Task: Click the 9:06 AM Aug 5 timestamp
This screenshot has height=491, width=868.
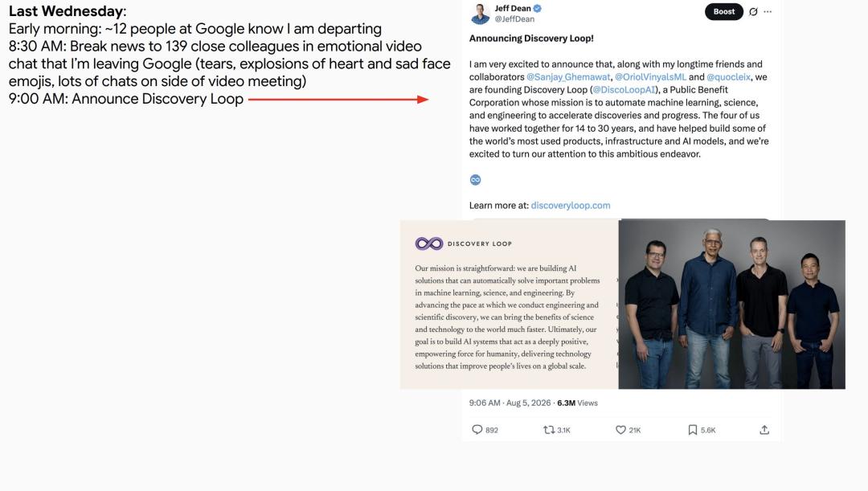Action: point(510,403)
